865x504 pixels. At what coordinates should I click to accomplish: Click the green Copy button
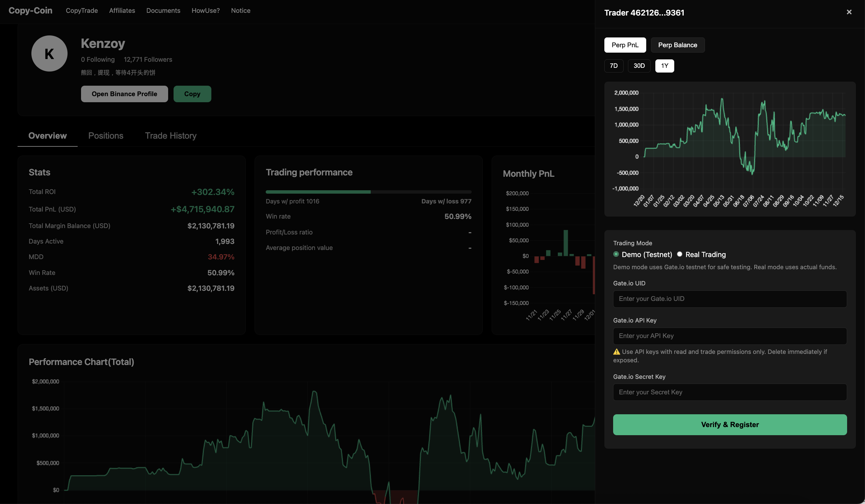coord(192,94)
